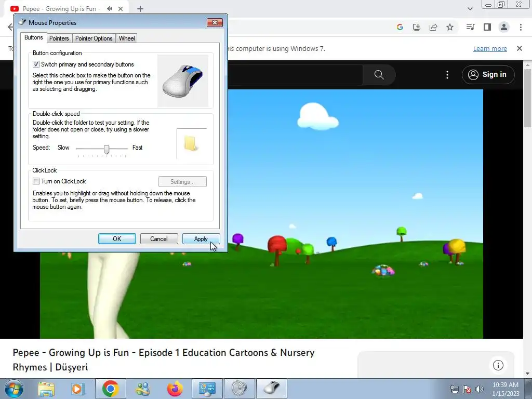This screenshot has width=532, height=399.
Task: Click the Pepee video player
Action: (x=261, y=214)
